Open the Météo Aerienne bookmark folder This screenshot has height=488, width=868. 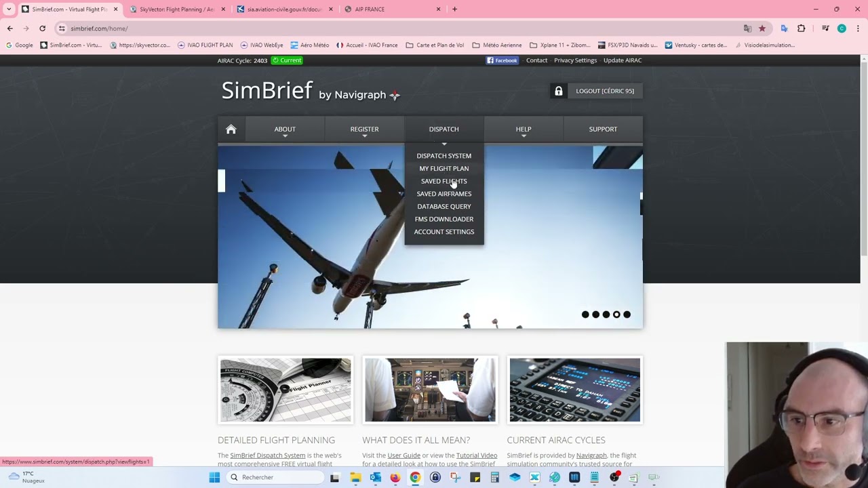click(x=497, y=45)
